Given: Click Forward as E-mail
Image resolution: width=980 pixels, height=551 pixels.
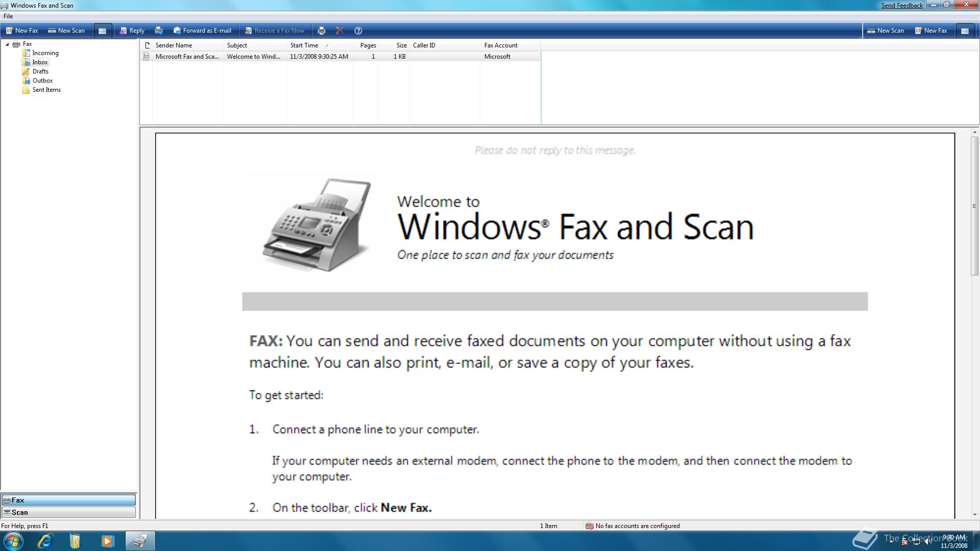Looking at the screenshot, I should [x=202, y=31].
